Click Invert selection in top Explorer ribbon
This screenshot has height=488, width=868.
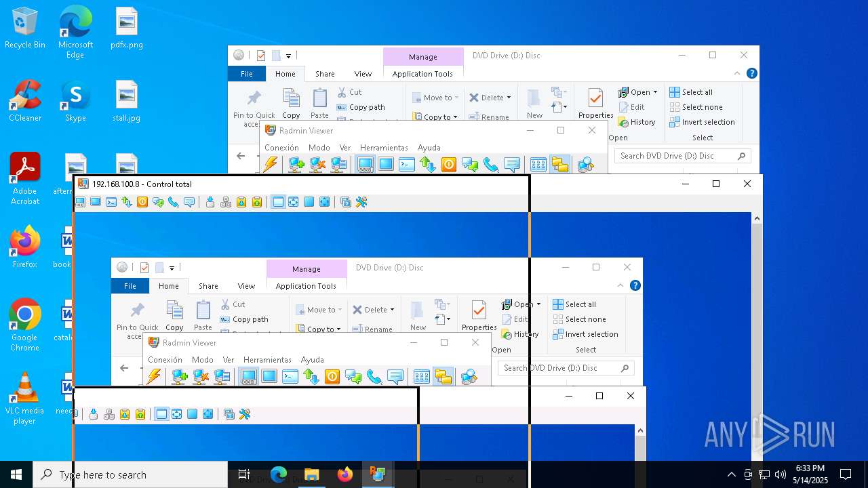[x=703, y=122]
